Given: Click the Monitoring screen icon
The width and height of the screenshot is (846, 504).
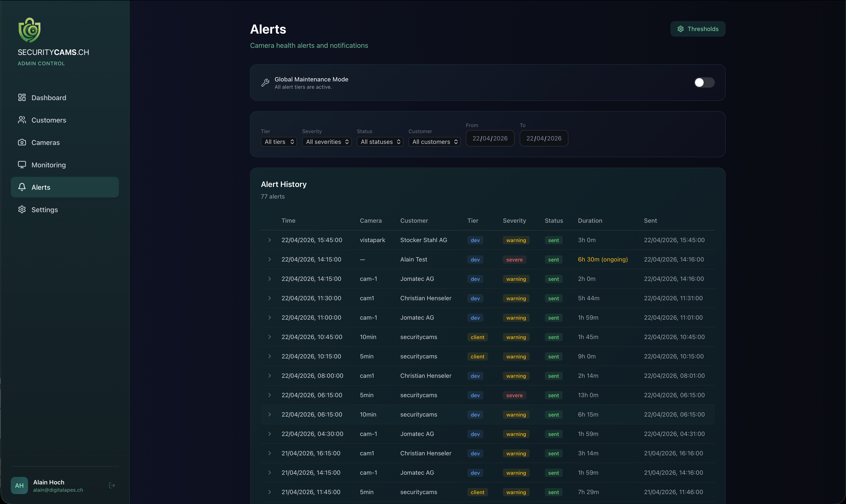Looking at the screenshot, I should coord(22,165).
